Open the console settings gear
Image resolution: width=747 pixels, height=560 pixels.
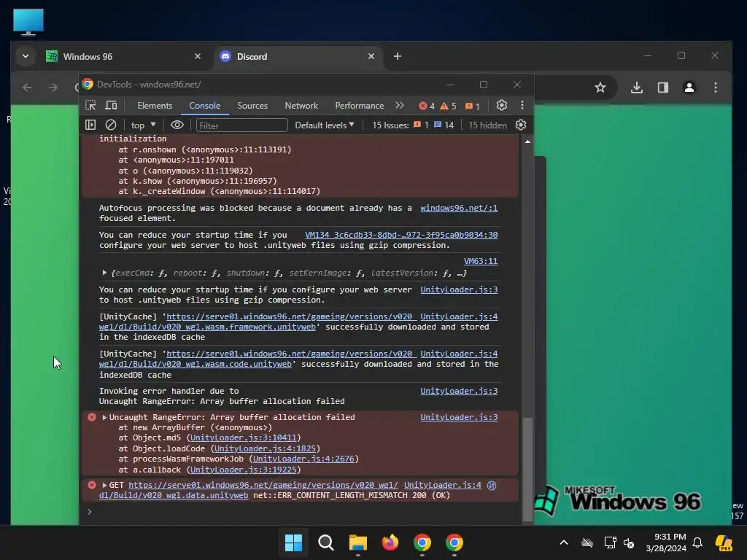coord(521,125)
